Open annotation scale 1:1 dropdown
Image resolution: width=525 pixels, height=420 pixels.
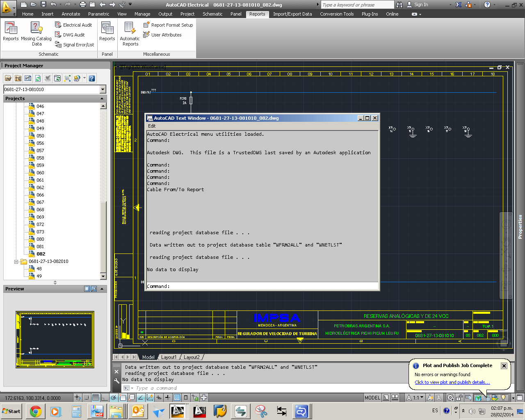[415, 397]
